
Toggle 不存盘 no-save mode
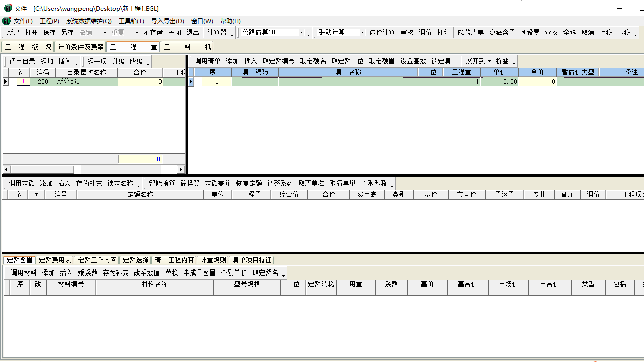[154, 32]
